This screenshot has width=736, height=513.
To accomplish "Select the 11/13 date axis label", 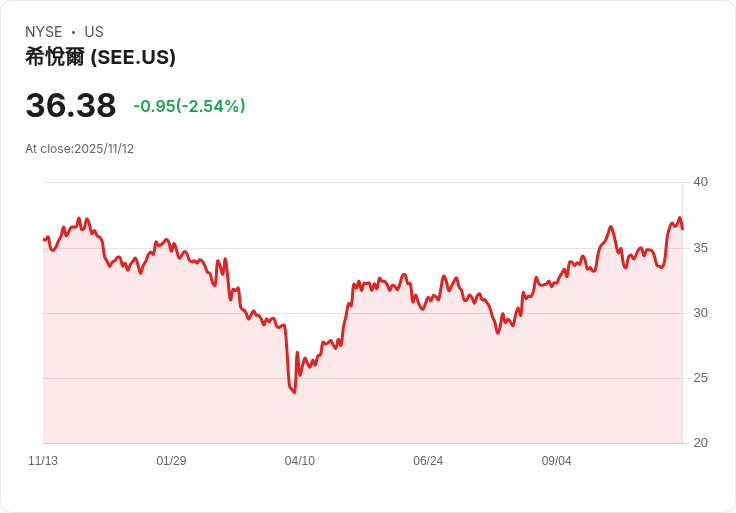I will pos(43,461).
